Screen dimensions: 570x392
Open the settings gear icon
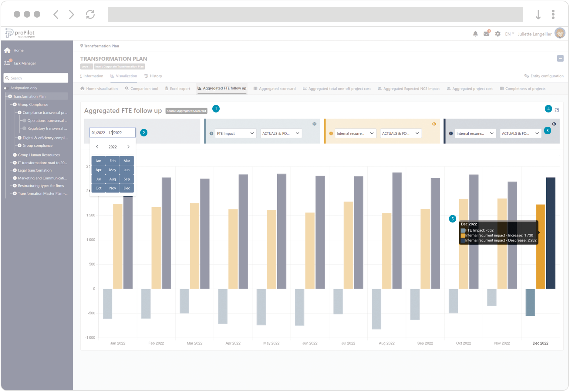[x=497, y=34]
